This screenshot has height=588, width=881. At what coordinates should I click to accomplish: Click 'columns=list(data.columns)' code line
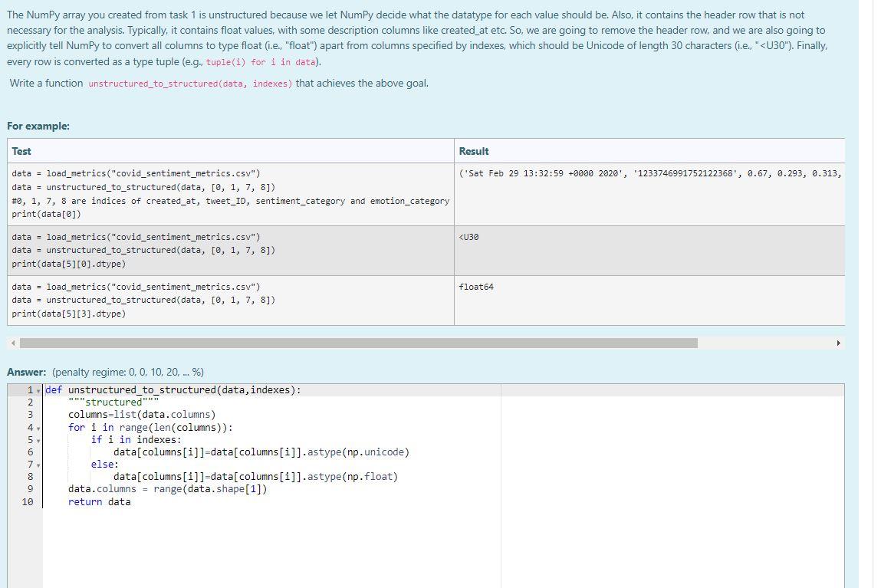(142, 415)
